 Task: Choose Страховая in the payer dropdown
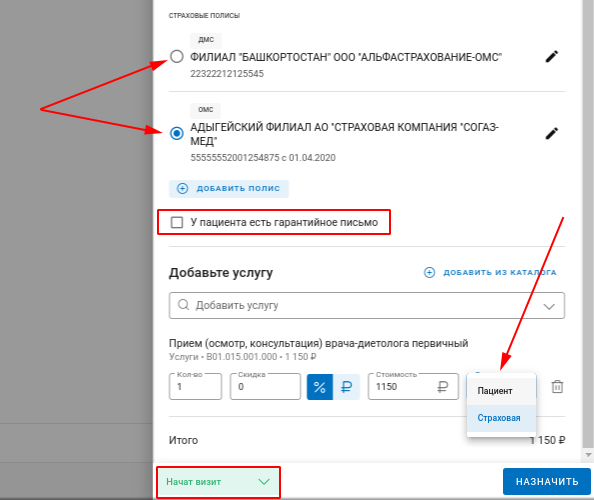point(501,418)
